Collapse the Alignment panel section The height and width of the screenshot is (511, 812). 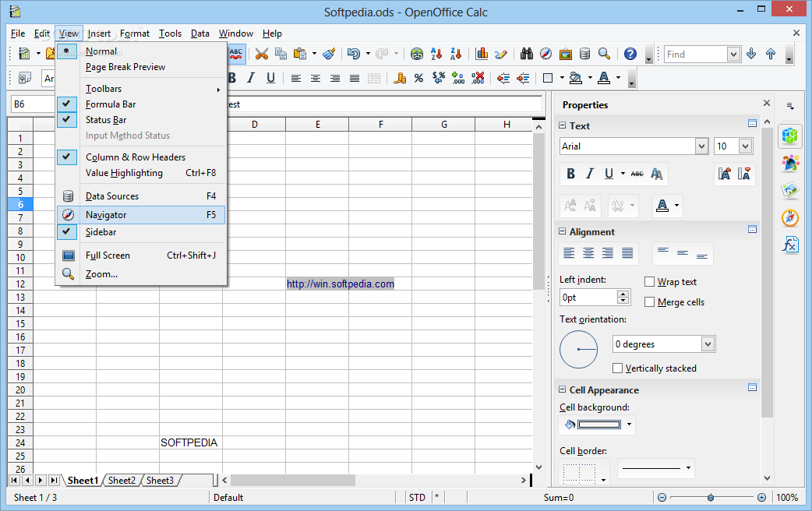click(563, 231)
